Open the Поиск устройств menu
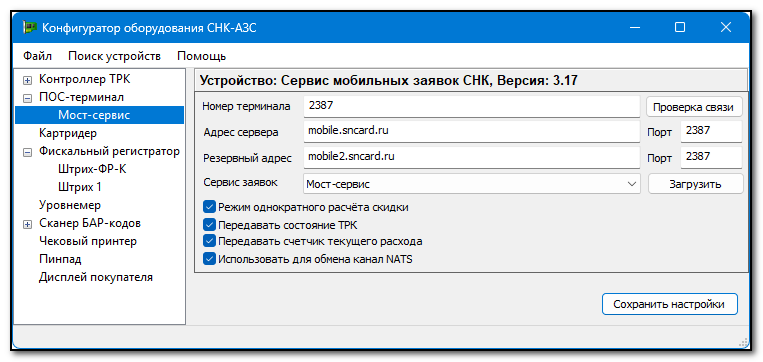Image resolution: width=763 pixels, height=362 pixels. [114, 56]
